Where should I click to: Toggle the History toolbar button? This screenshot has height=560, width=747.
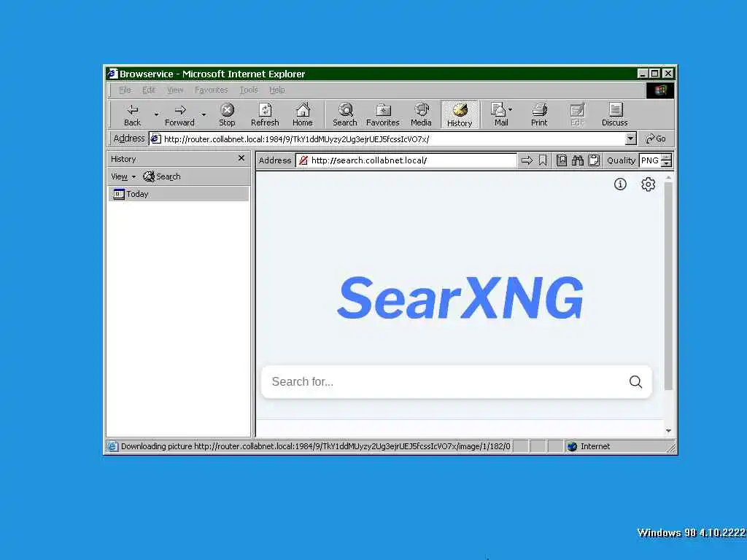pyautogui.click(x=460, y=115)
